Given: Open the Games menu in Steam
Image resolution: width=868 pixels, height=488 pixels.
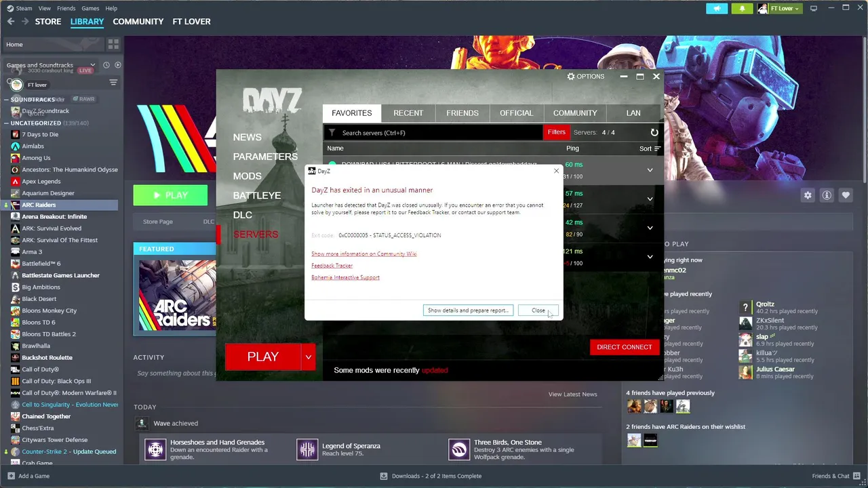Looking at the screenshot, I should [90, 8].
